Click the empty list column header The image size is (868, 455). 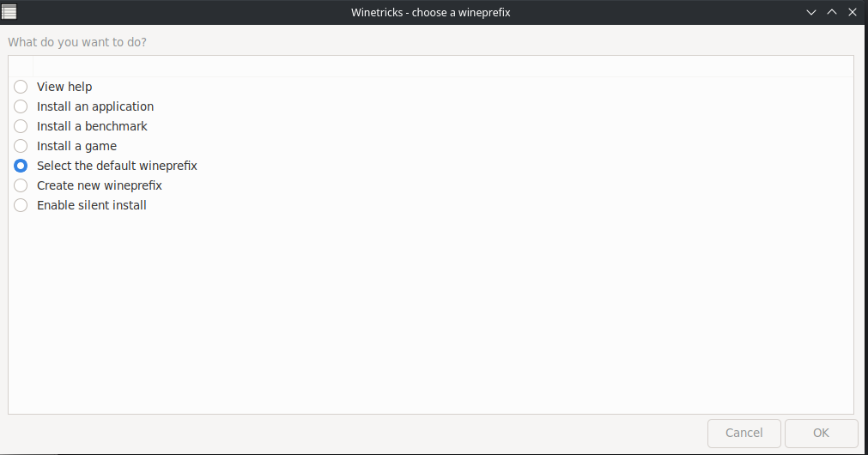pos(443,66)
